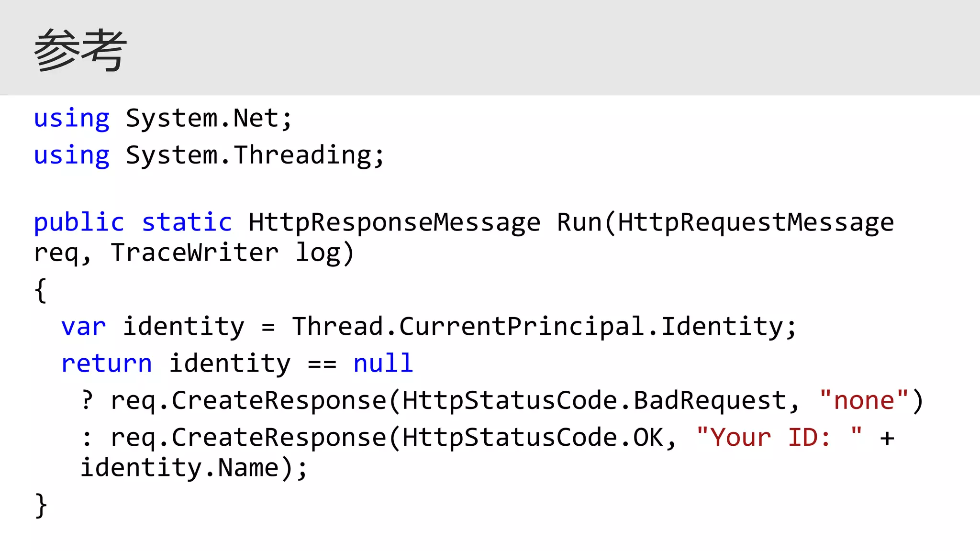This screenshot has height=551, width=980.
Task: Click the Run(HttpRequestMessage text
Action: [725, 223]
